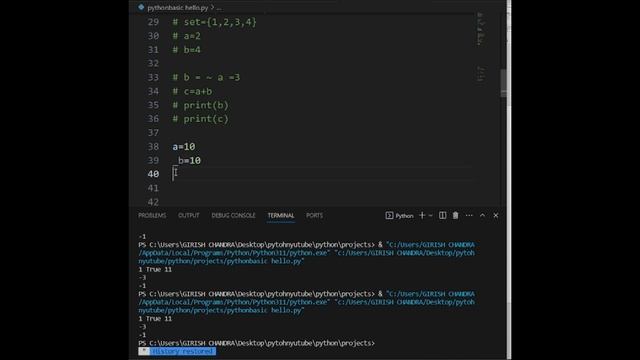
Task: Click the pythonbasic hello.py breadcrumb
Action: tap(178, 7)
